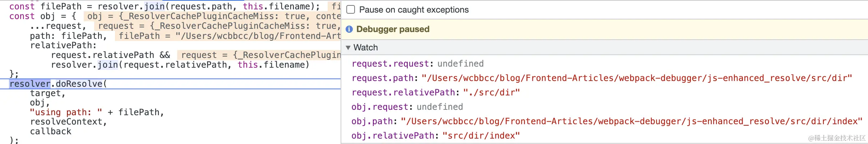This screenshot has width=868, height=144.
Task: Click the "using path: " string literal
Action: (66, 112)
